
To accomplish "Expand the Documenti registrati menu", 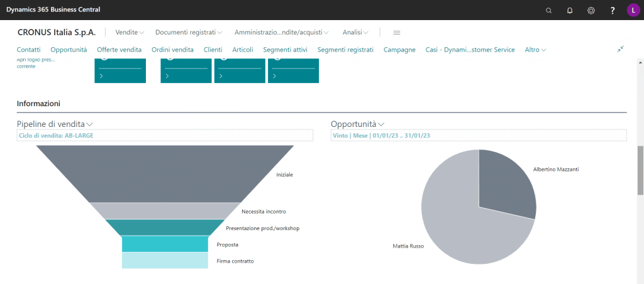I will point(189,32).
